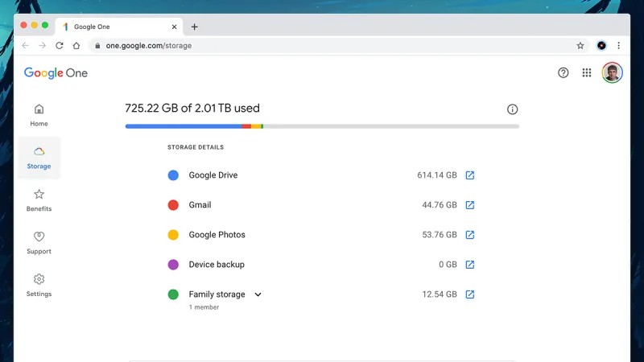Click the macOS window yellow minimize button
Image resolution: width=644 pixels, height=362 pixels.
[x=34, y=25]
